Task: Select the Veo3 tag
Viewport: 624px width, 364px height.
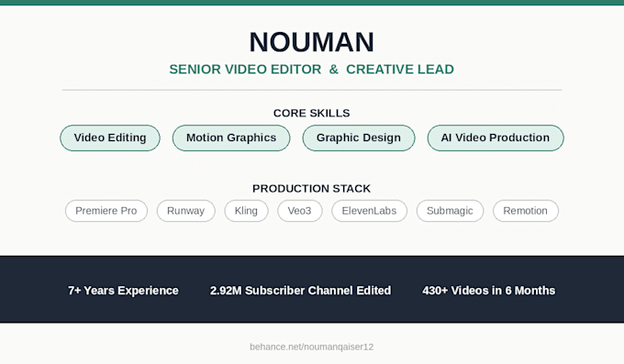Action: point(300,211)
